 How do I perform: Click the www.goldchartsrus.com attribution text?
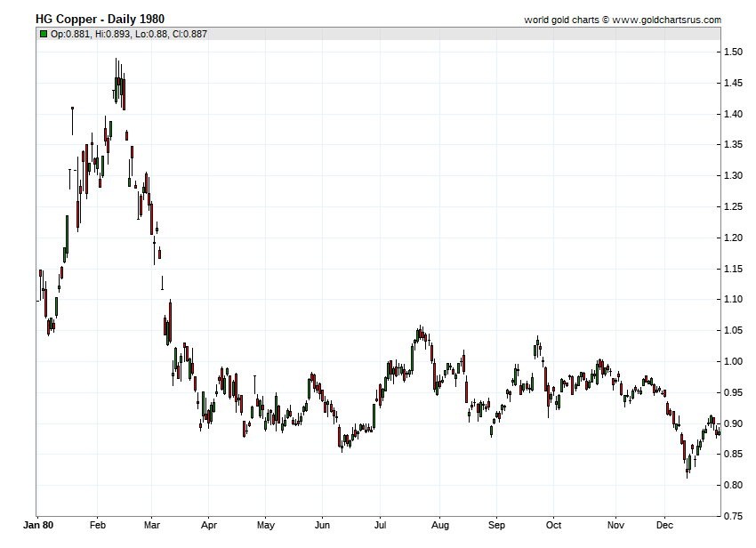pos(667,20)
